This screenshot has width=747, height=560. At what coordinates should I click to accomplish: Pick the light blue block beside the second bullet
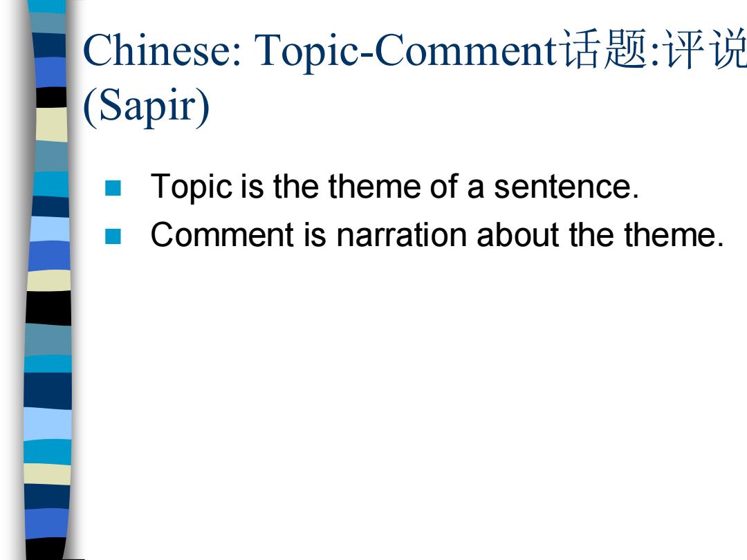[50, 229]
